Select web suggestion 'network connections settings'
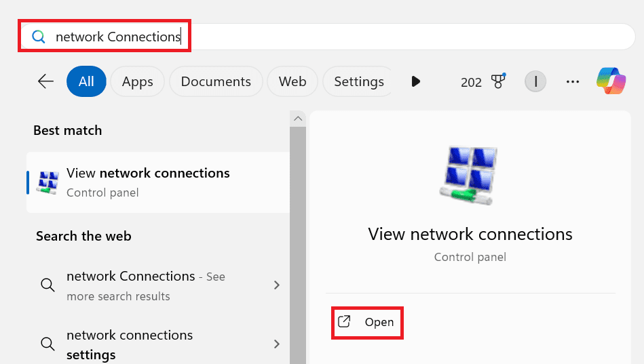This screenshot has width=644, height=364. coord(158,344)
